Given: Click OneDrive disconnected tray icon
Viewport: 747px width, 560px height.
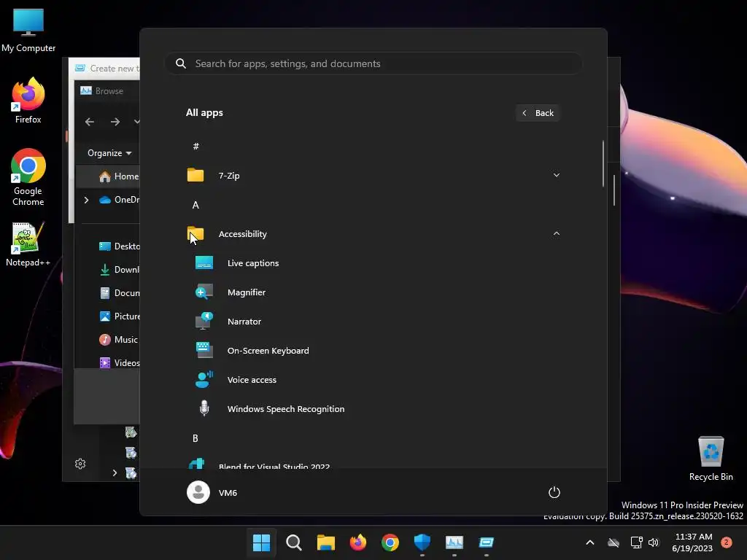Looking at the screenshot, I should click(x=614, y=542).
